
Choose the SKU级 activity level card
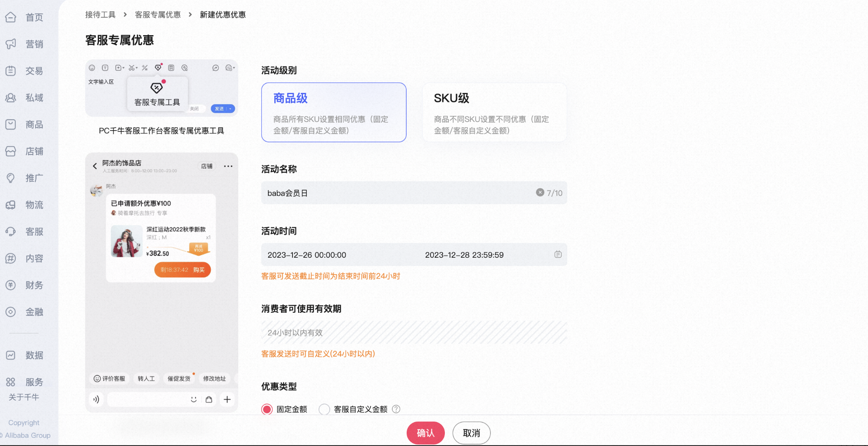click(494, 112)
